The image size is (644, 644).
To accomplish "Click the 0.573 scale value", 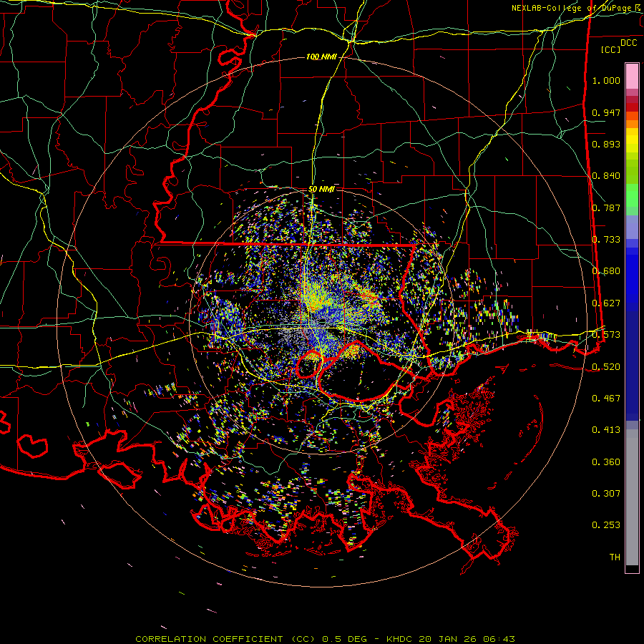I will coord(606,335).
